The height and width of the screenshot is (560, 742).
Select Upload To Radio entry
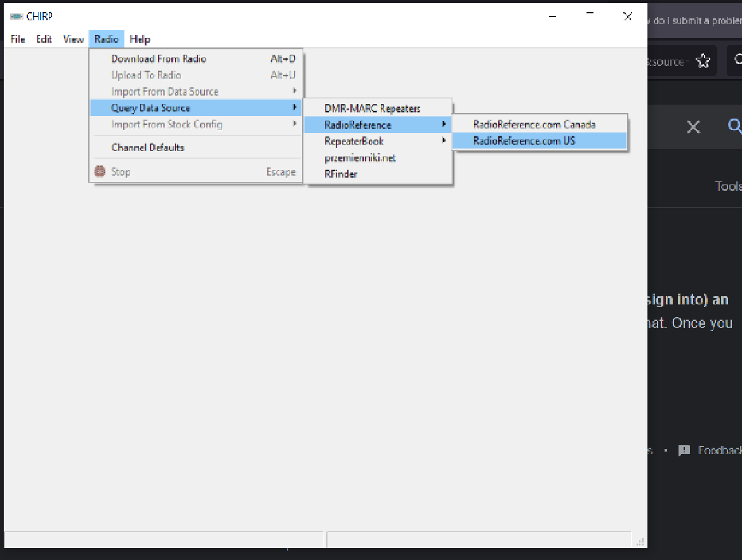[x=196, y=75]
